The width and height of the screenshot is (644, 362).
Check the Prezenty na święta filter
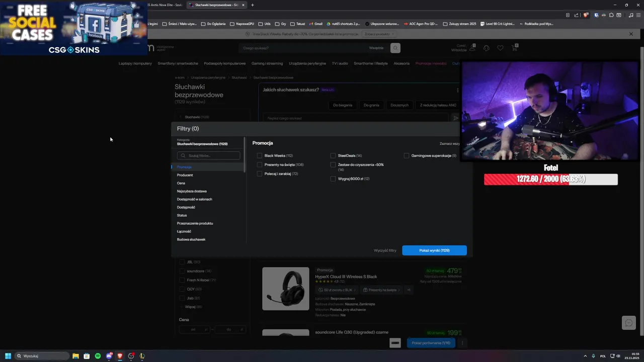click(260, 165)
